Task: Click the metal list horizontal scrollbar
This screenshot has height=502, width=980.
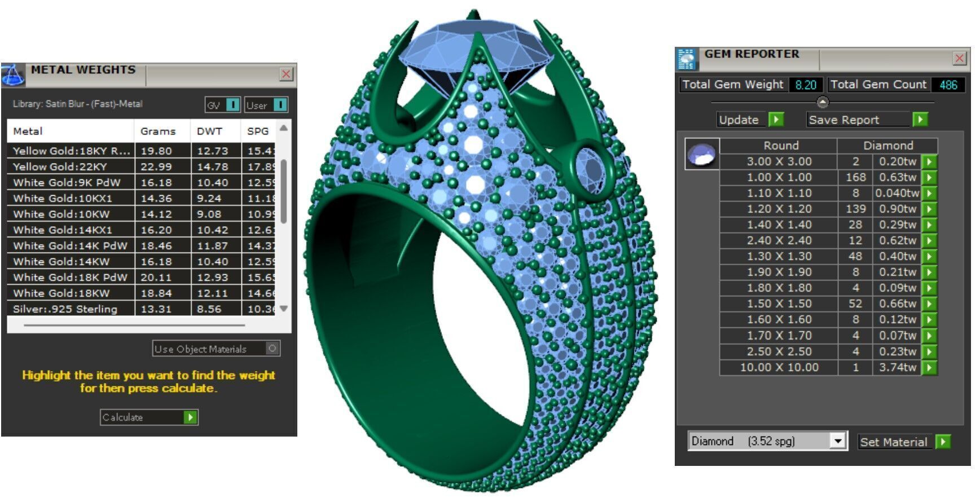Action: [x=134, y=325]
